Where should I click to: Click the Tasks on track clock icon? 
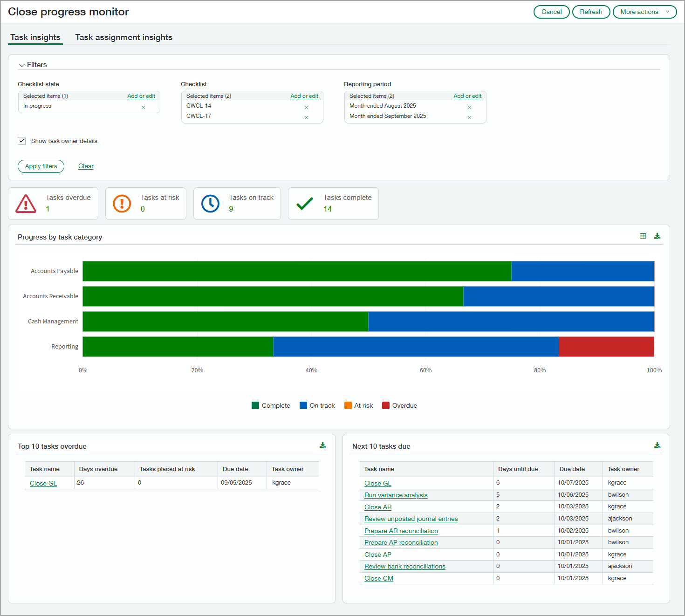210,204
